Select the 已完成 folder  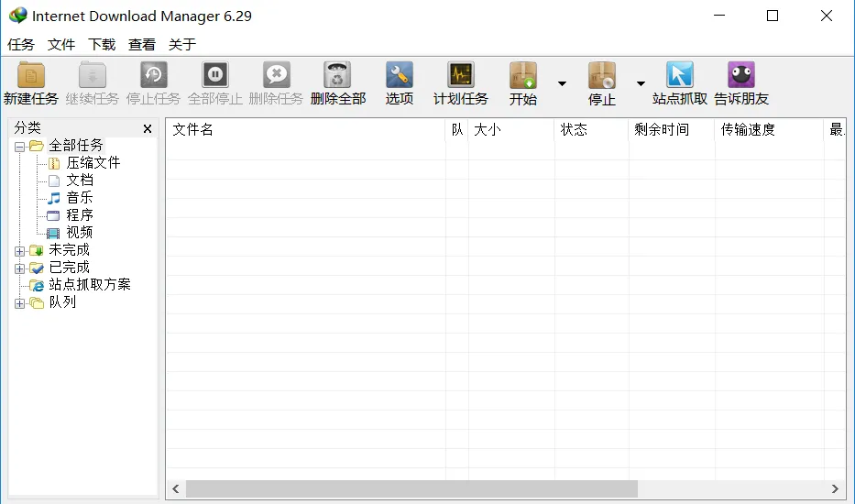(x=70, y=268)
